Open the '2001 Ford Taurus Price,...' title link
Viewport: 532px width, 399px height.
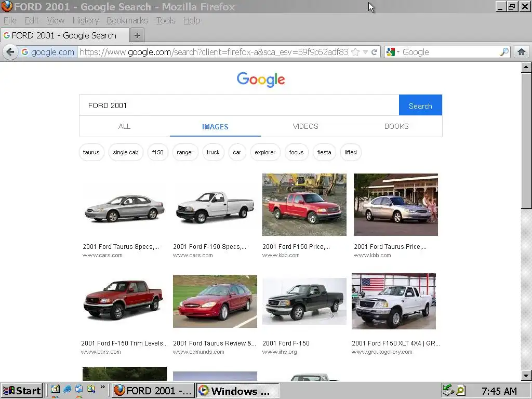point(390,247)
